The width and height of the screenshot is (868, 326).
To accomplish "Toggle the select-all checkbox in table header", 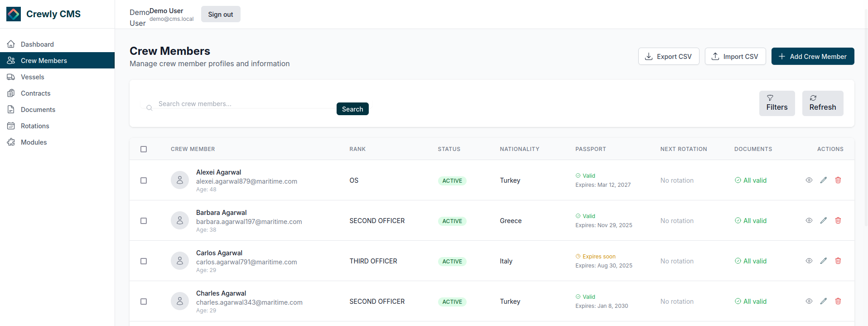I will coord(144,149).
